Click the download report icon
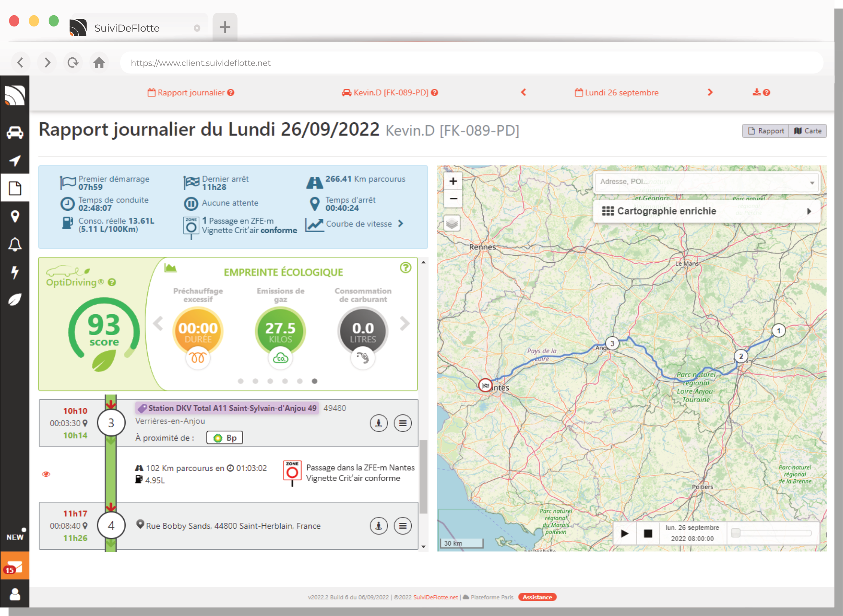This screenshot has width=843, height=616. [x=757, y=92]
